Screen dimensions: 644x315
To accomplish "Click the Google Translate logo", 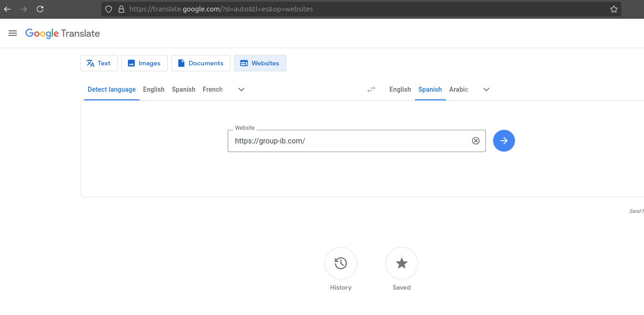I will tap(62, 33).
